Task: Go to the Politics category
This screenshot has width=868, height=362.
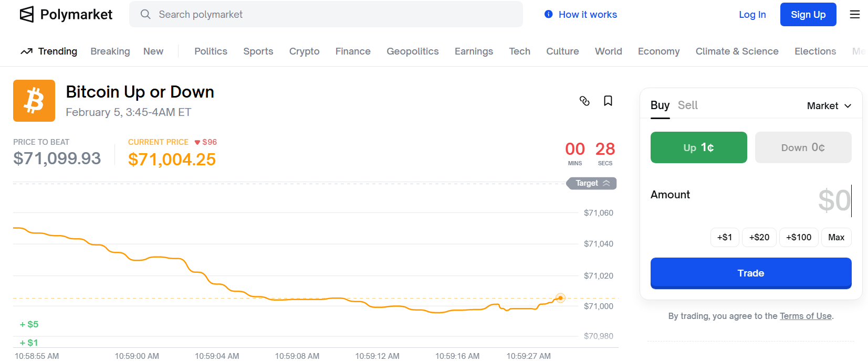Action: (x=211, y=51)
